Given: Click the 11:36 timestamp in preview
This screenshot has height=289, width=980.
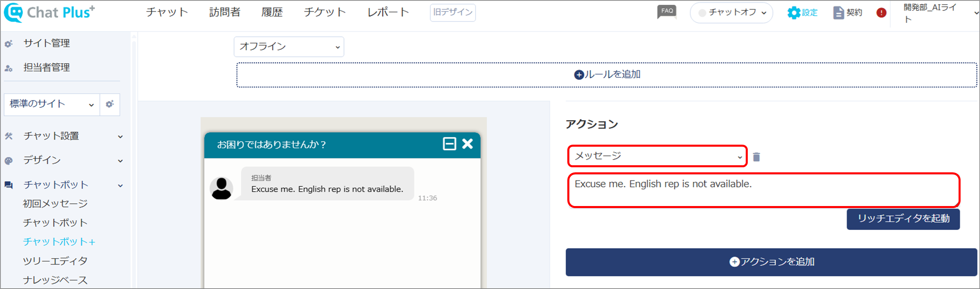Looking at the screenshot, I should [x=427, y=198].
